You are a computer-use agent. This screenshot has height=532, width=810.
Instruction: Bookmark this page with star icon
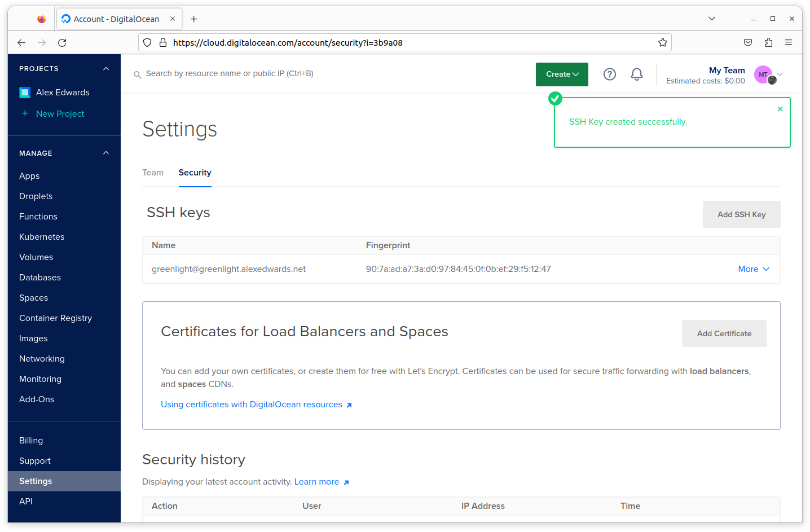tap(662, 42)
